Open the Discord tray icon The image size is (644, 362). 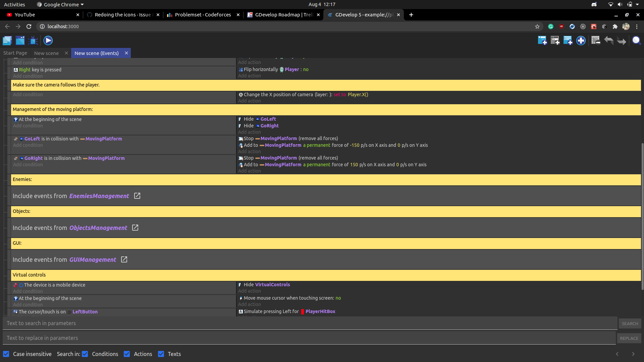pos(594,4)
